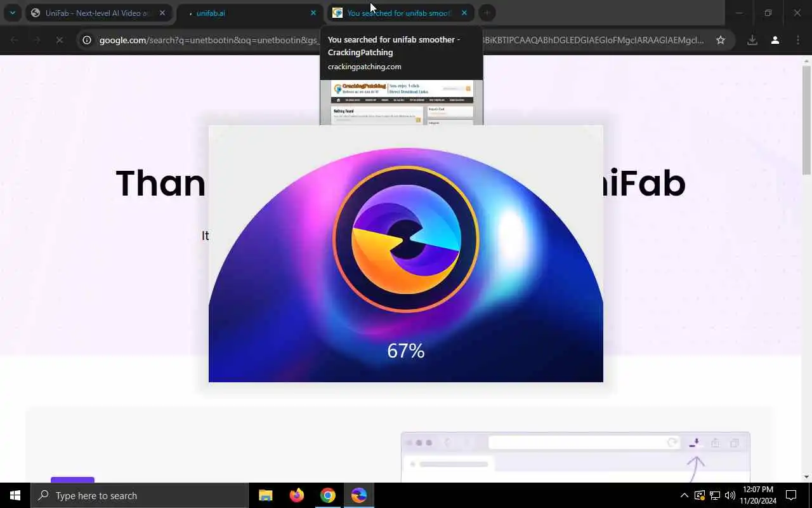Close the CrackingPatching search tab
Image resolution: width=812 pixels, height=508 pixels.
464,13
